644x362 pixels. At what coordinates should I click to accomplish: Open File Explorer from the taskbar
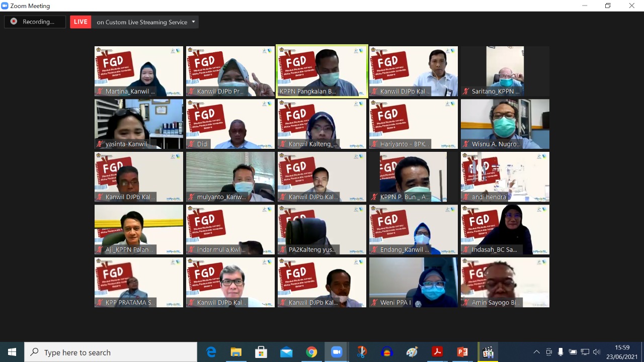[236, 352]
